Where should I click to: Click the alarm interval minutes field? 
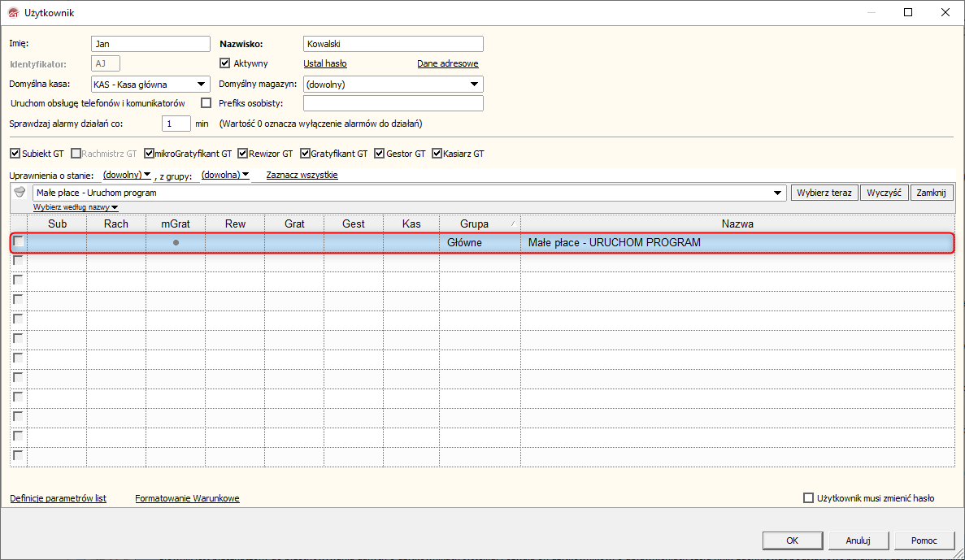[176, 124]
